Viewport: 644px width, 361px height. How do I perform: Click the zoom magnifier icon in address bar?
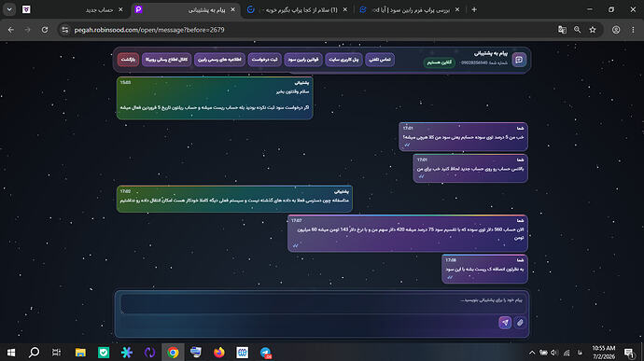click(577, 30)
